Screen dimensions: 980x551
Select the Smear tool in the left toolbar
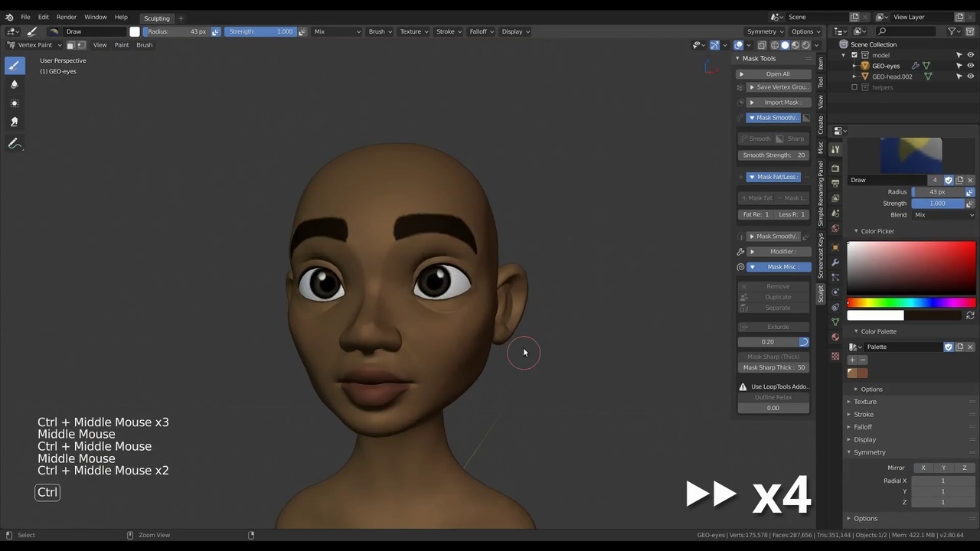coord(14,121)
